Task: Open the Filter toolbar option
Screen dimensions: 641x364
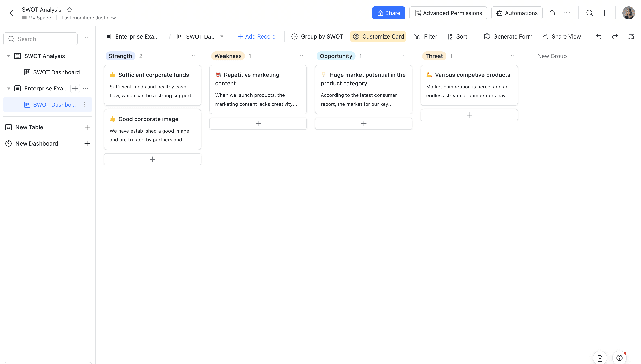Action: pyautogui.click(x=426, y=36)
